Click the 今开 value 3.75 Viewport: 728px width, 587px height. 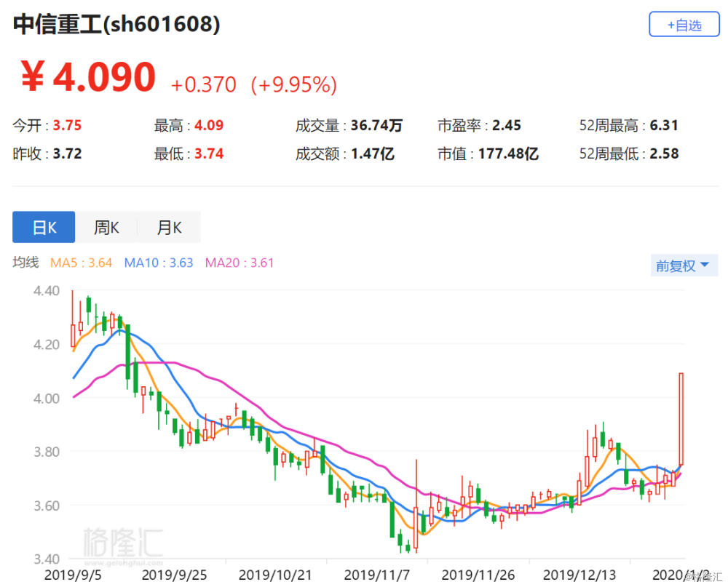coord(67,125)
